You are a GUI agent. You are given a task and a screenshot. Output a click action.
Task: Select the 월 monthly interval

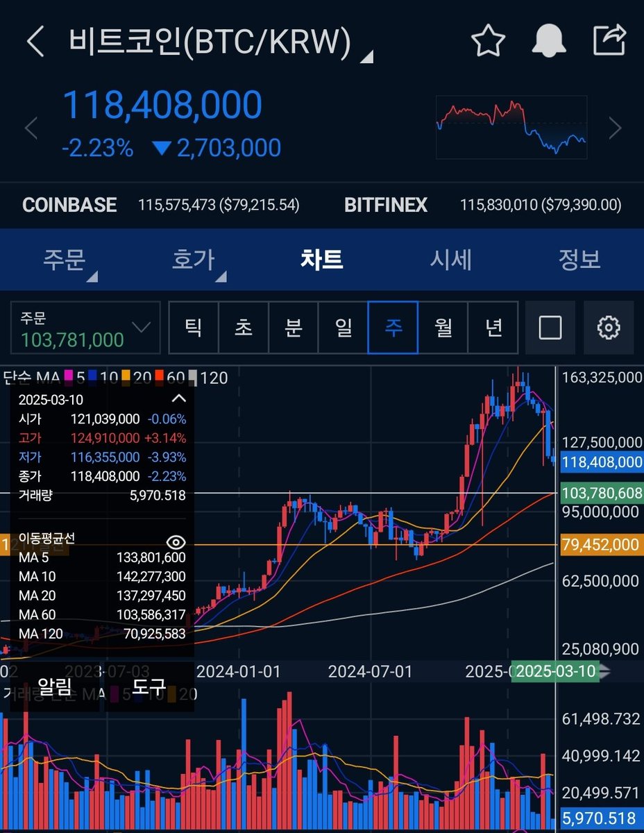(x=443, y=328)
